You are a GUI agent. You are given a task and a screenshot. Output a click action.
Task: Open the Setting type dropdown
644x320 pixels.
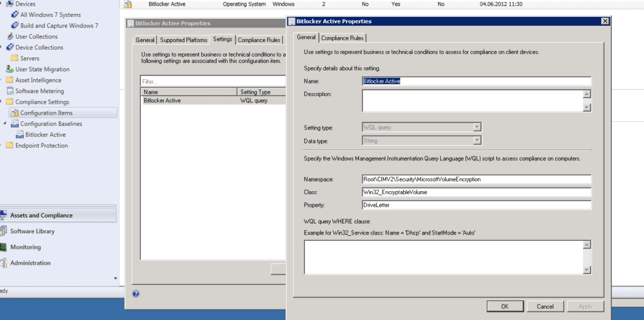477,128
